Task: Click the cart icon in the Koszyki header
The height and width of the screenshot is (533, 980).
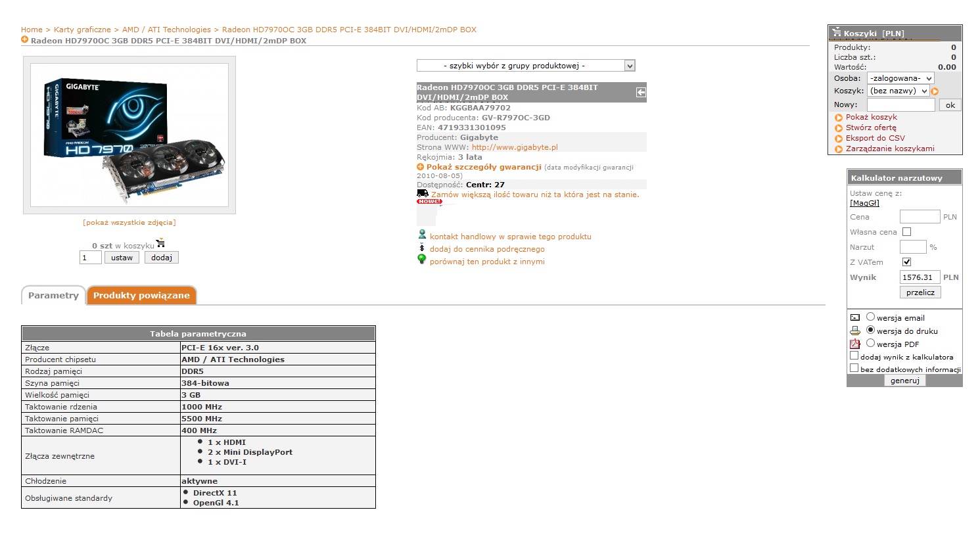Action: pos(837,32)
